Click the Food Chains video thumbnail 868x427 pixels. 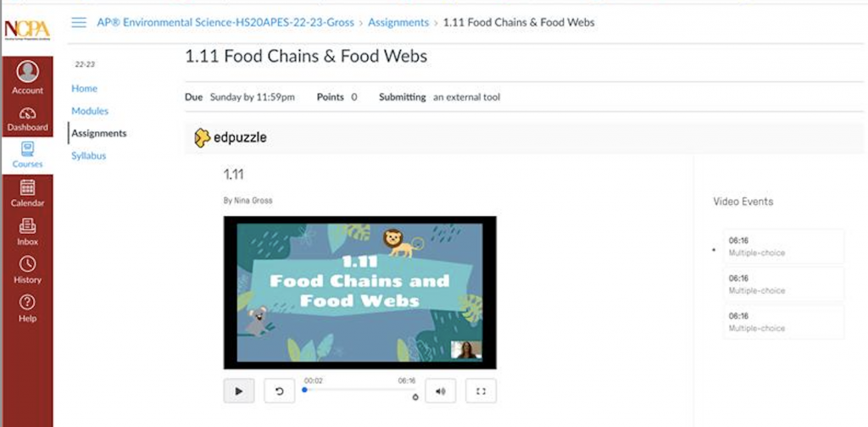point(359,292)
